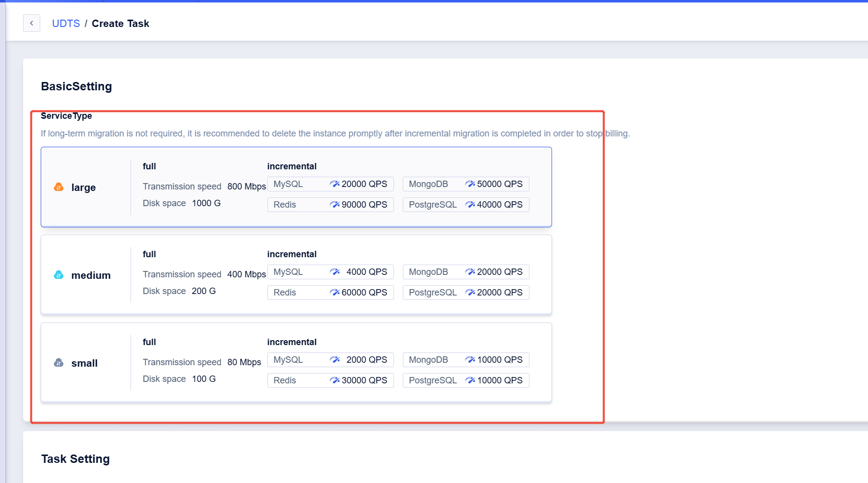868x483 pixels.
Task: Click speed gauge icon beside 2000 QPS MySQL
Action: (x=335, y=360)
